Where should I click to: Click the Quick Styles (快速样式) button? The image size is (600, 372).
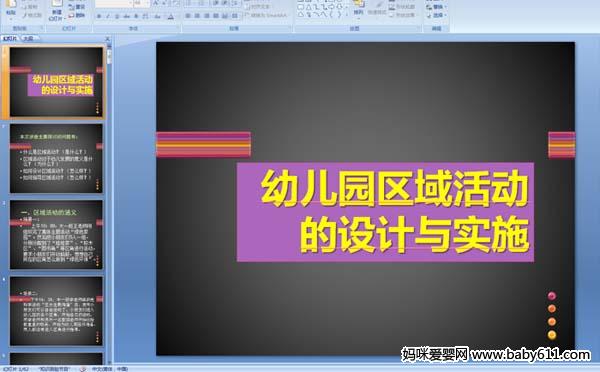tap(377, 8)
